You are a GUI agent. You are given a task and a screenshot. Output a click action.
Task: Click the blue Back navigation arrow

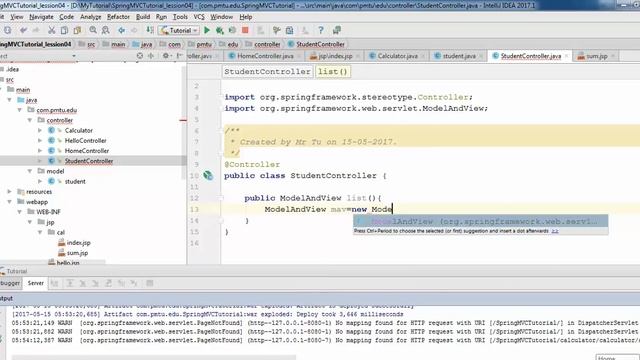click(122, 30)
